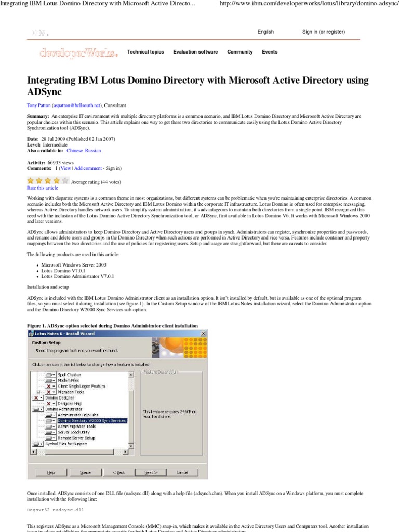Click the article title heading

click(198, 86)
